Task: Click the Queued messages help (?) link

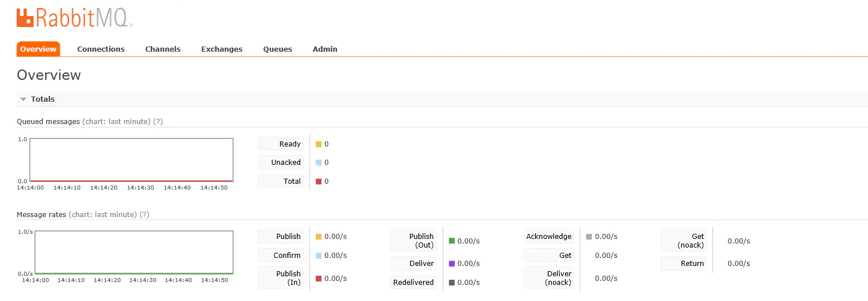Action: (x=158, y=121)
